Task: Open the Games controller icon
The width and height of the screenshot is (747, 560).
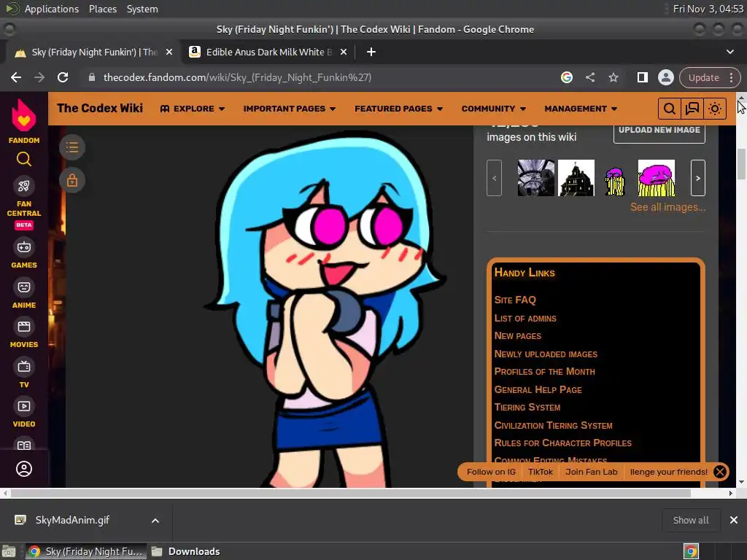Action: [x=24, y=247]
